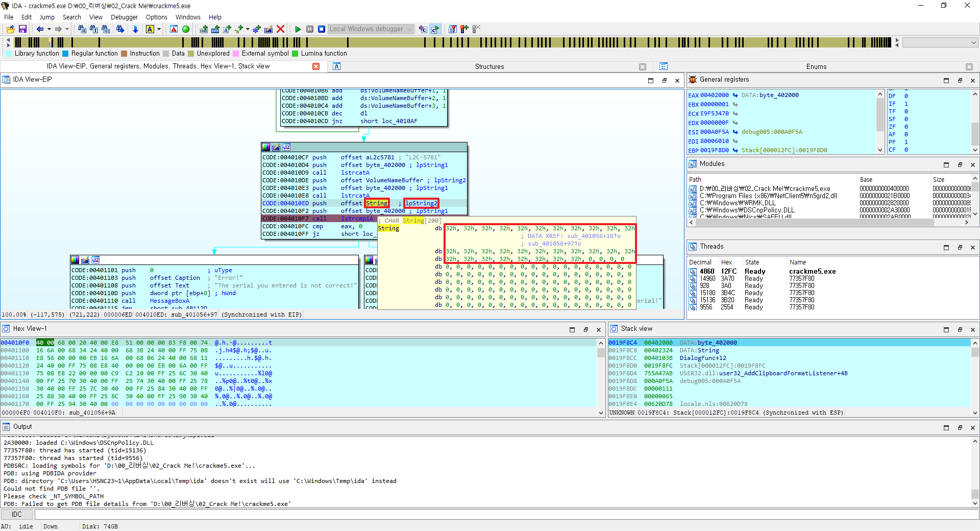
Task: Click the navigation band upper left arrow
Action: point(8,40)
